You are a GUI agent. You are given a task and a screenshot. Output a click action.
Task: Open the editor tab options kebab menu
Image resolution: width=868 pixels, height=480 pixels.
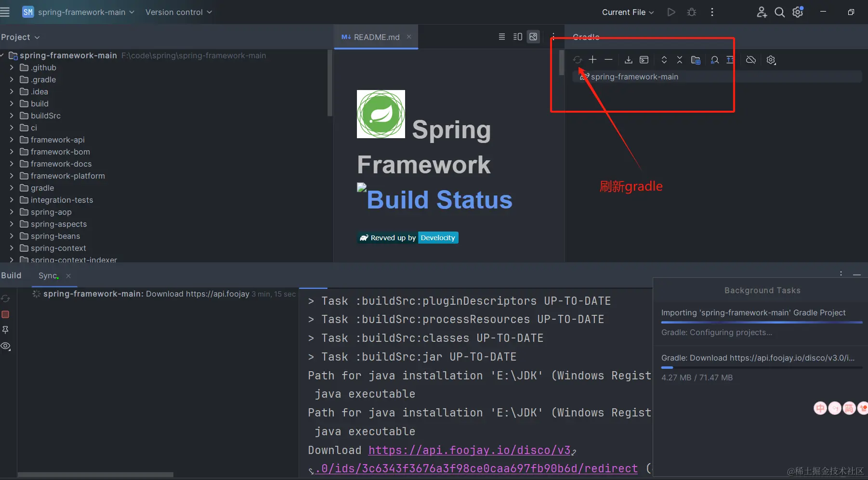click(x=553, y=37)
